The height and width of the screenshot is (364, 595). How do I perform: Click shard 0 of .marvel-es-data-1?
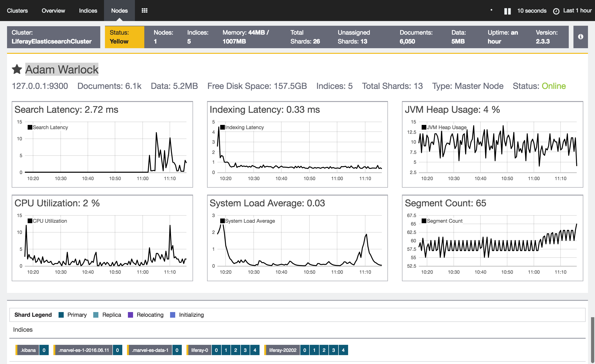[x=177, y=350]
